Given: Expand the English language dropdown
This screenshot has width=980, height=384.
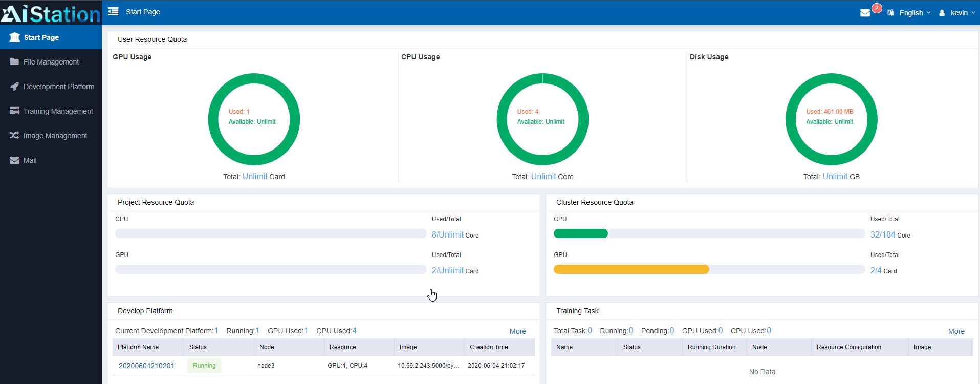Looking at the screenshot, I should click(x=915, y=13).
